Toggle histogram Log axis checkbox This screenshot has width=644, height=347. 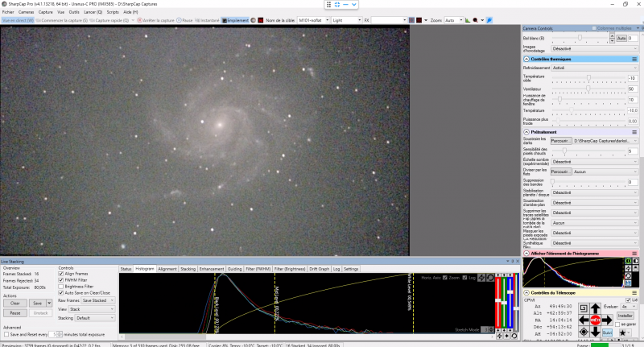(464, 278)
